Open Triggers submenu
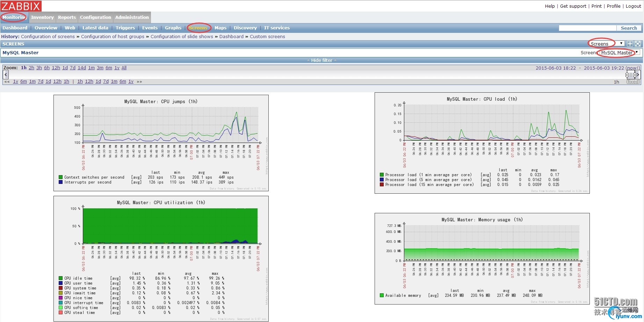Screen dimensions: 644x322 [x=125, y=28]
